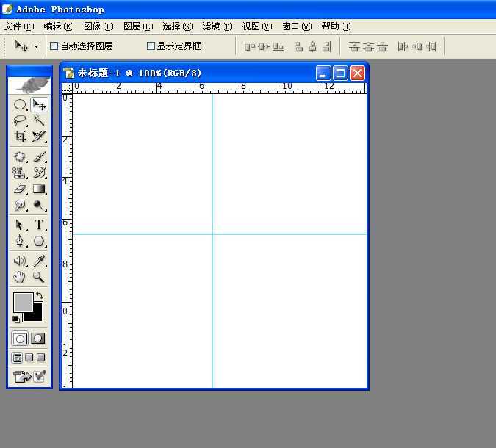This screenshot has height=448, width=496.
Task: Swap foreground and background colors
Action: [40, 295]
